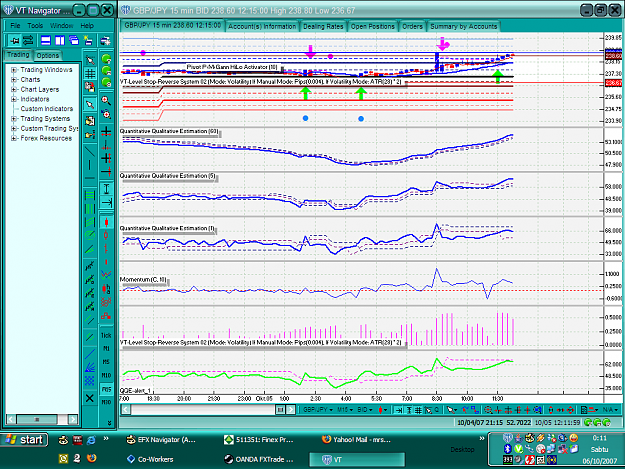Open the Help menu
This screenshot has width=625, height=469.
87,26
